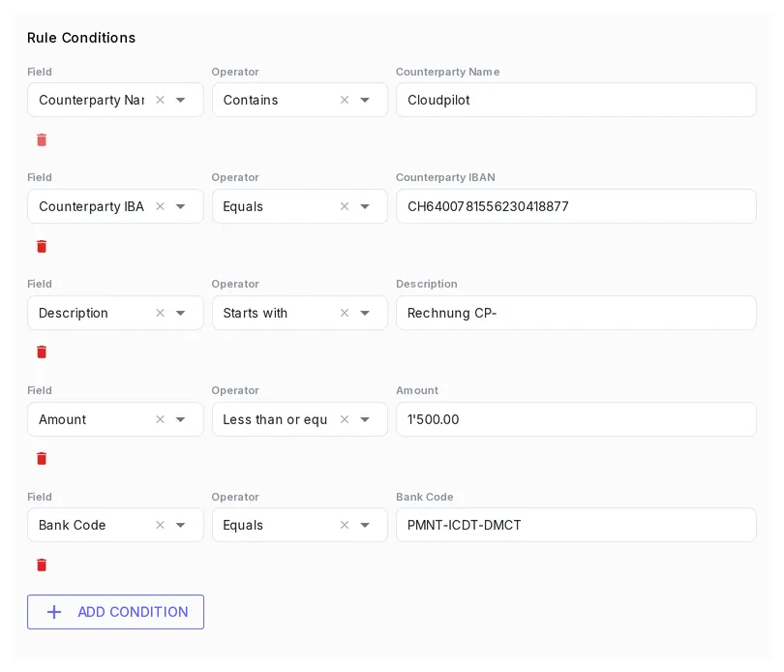The width and height of the screenshot is (784, 672).
Task: Focus the Cloudpilot counterparty name input
Action: click(x=576, y=100)
